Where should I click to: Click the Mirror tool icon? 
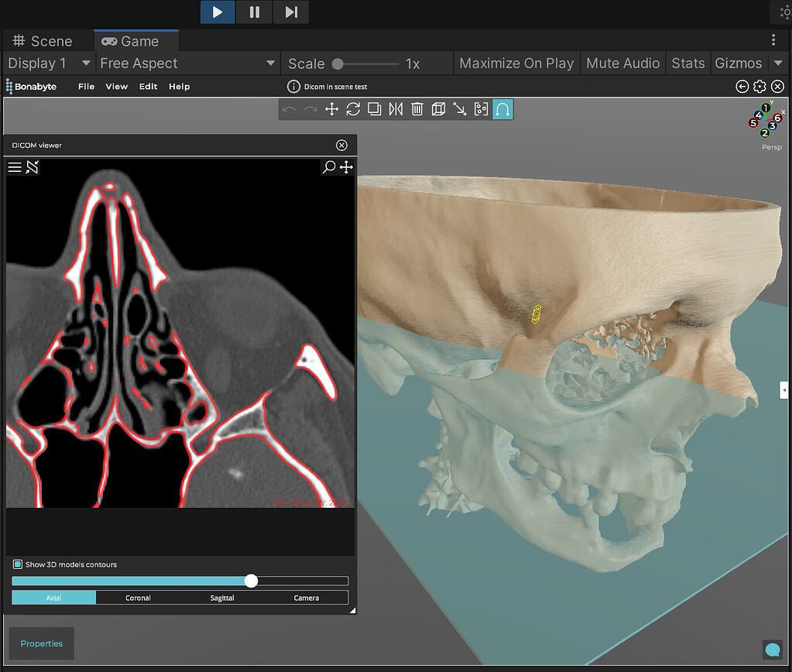pos(396,109)
